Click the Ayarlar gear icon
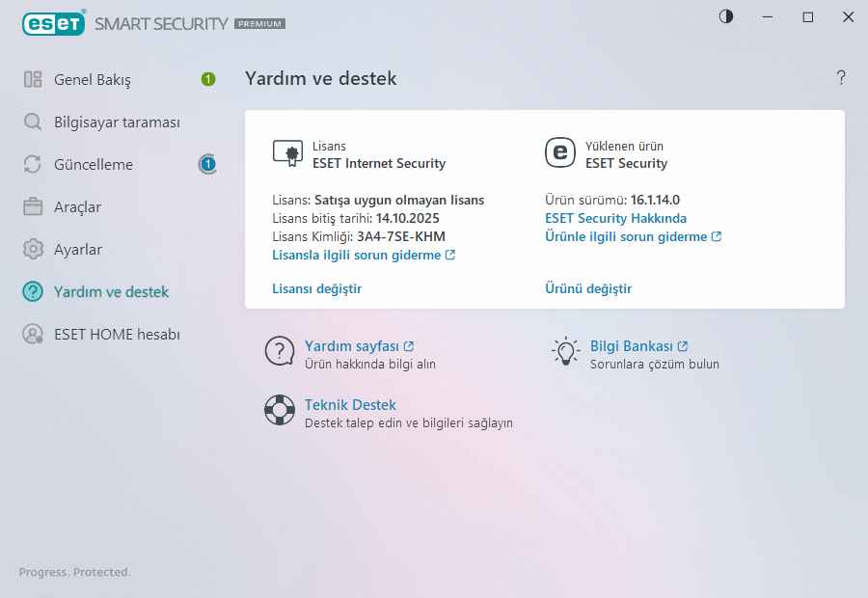Viewport: 868px width, 598px height. tap(33, 250)
